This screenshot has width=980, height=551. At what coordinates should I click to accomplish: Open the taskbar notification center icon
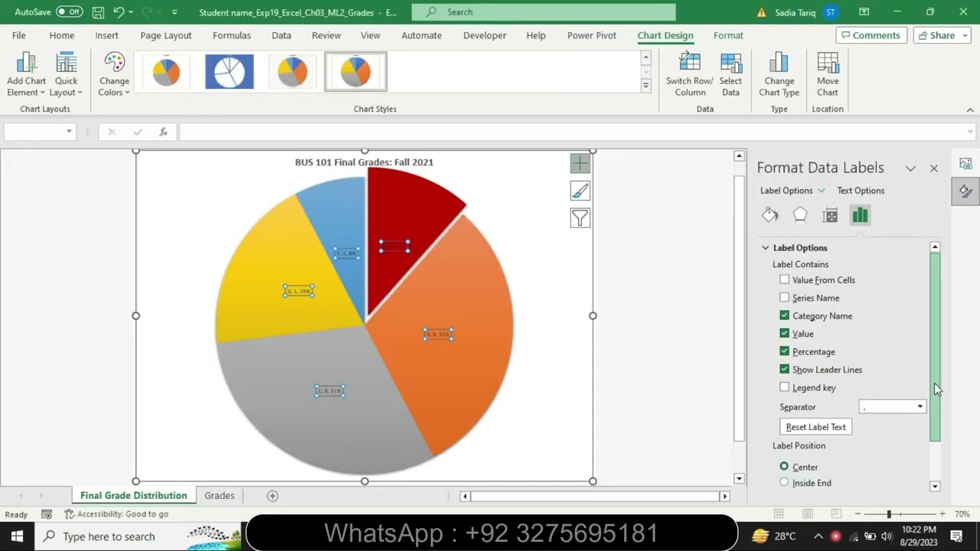(x=956, y=536)
